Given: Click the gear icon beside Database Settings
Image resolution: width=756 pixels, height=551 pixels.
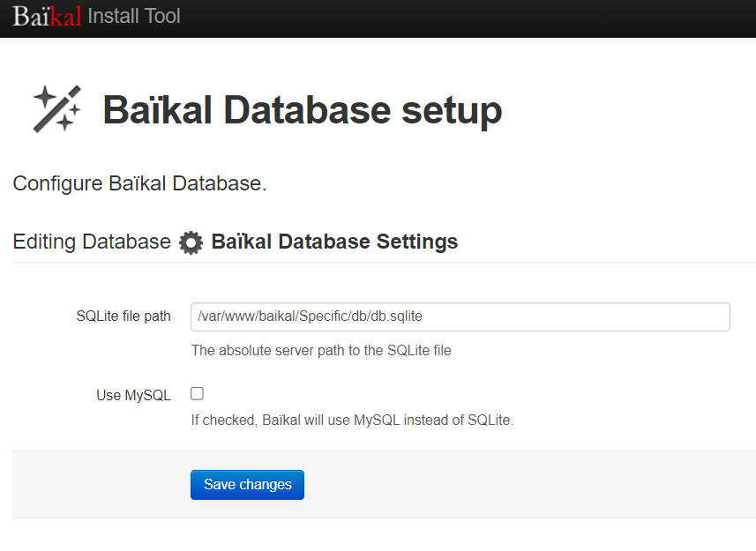Looking at the screenshot, I should [191, 242].
